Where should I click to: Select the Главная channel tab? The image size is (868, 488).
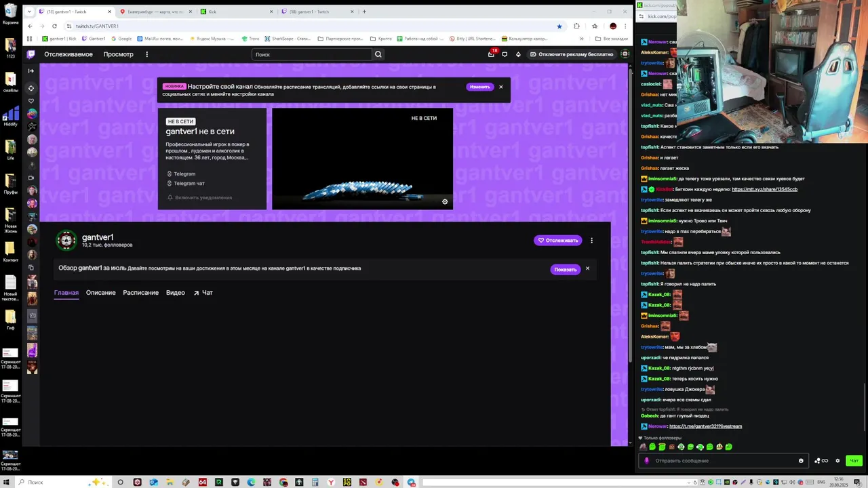coord(66,293)
